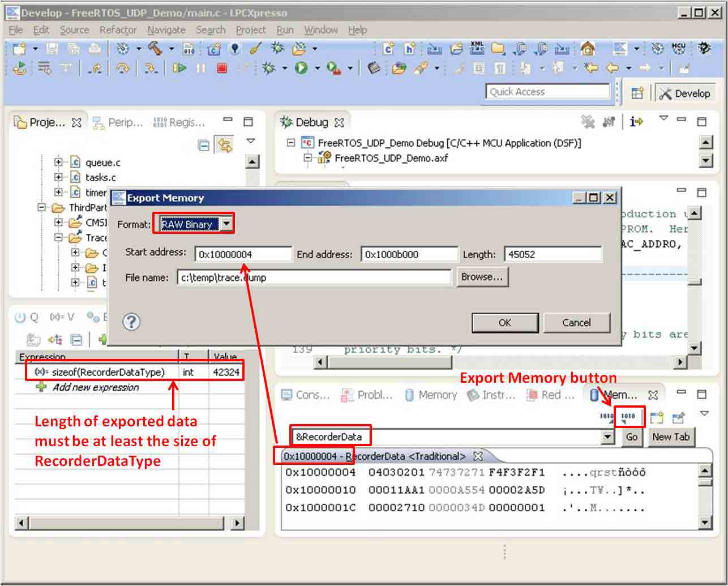Click the Home icon in the toolbar
This screenshot has width=728, height=586.
click(588, 49)
